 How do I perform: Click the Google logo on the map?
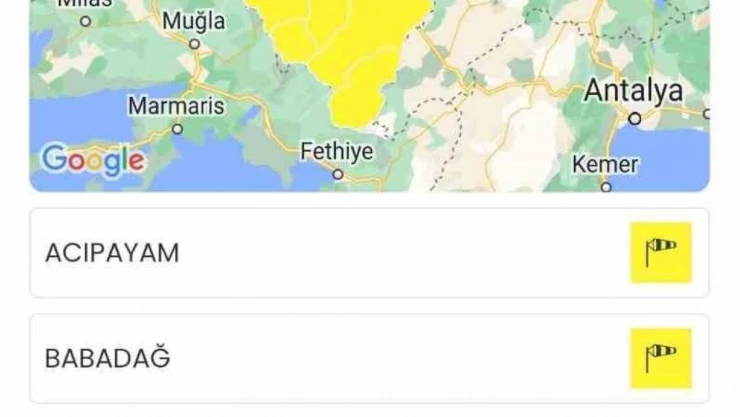[x=93, y=159]
